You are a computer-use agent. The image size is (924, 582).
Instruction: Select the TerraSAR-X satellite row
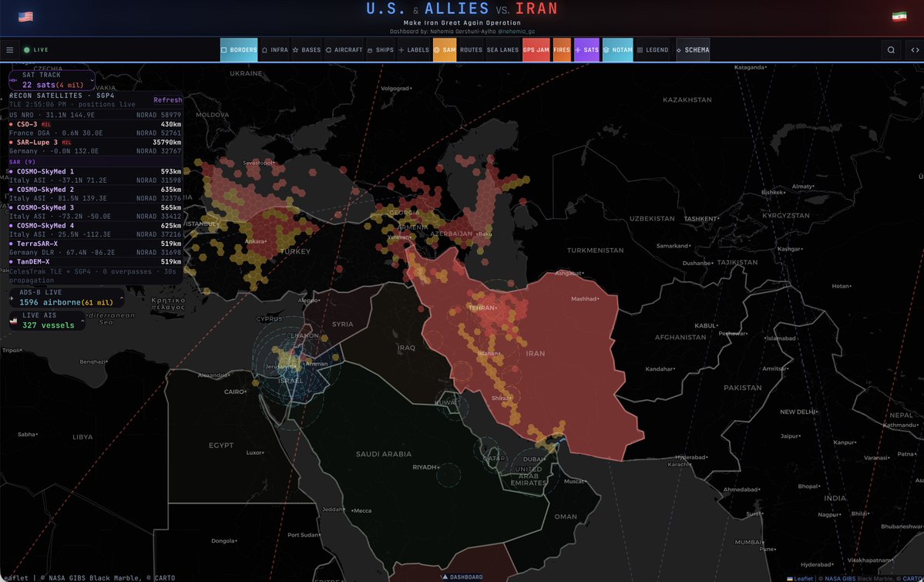(95, 247)
